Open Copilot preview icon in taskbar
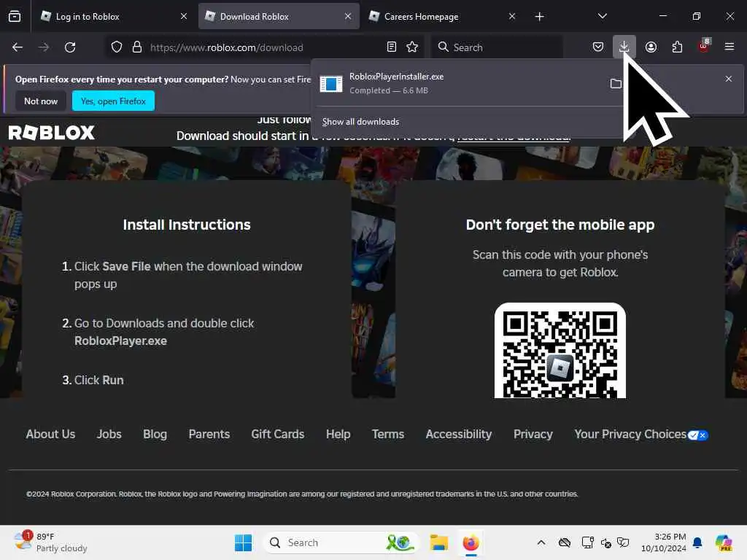Screen dimensions: 747x560 pos(724,542)
